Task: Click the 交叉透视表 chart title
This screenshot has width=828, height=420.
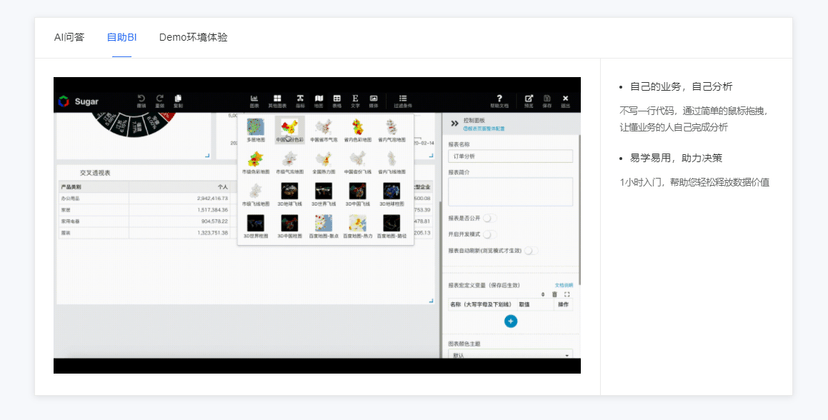Action: pyautogui.click(x=95, y=173)
